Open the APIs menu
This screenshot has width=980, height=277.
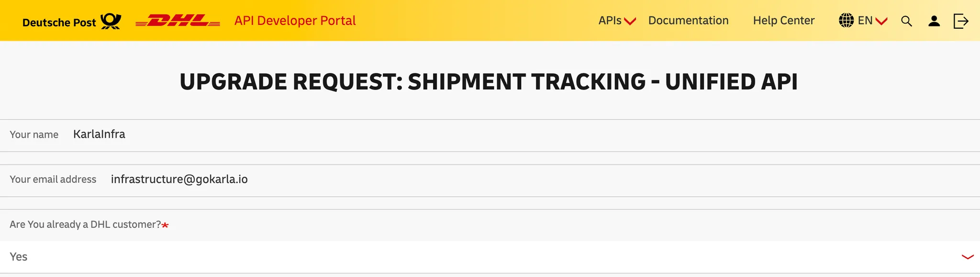click(x=610, y=21)
